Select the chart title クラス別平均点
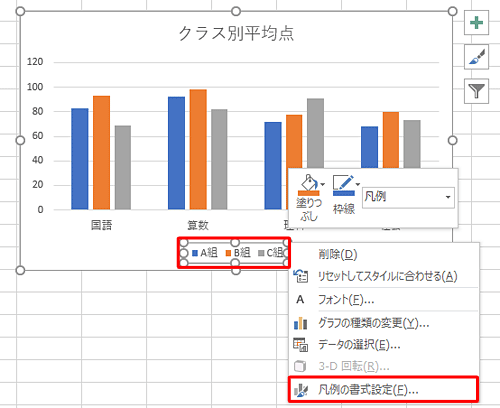500x408 pixels. click(236, 34)
